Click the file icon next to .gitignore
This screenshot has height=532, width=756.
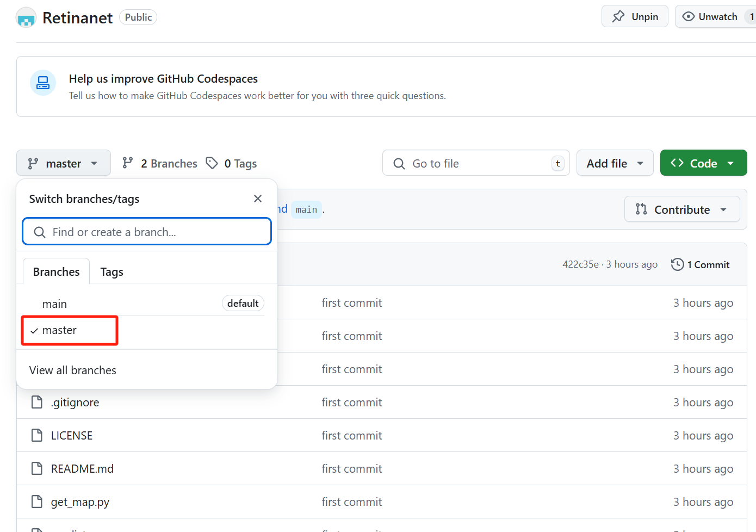pyautogui.click(x=37, y=402)
